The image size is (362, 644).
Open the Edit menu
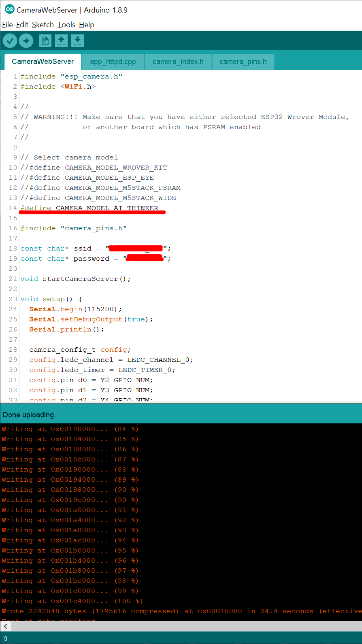tap(22, 25)
